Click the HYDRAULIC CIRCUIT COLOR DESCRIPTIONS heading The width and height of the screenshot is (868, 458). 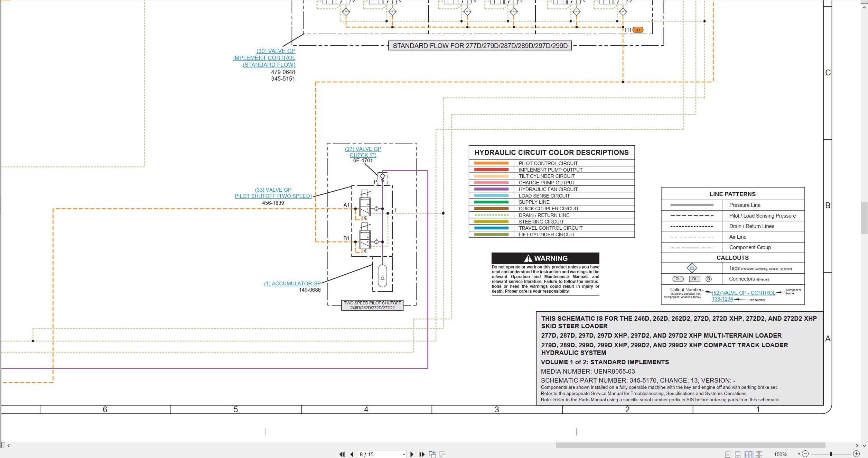click(x=551, y=153)
